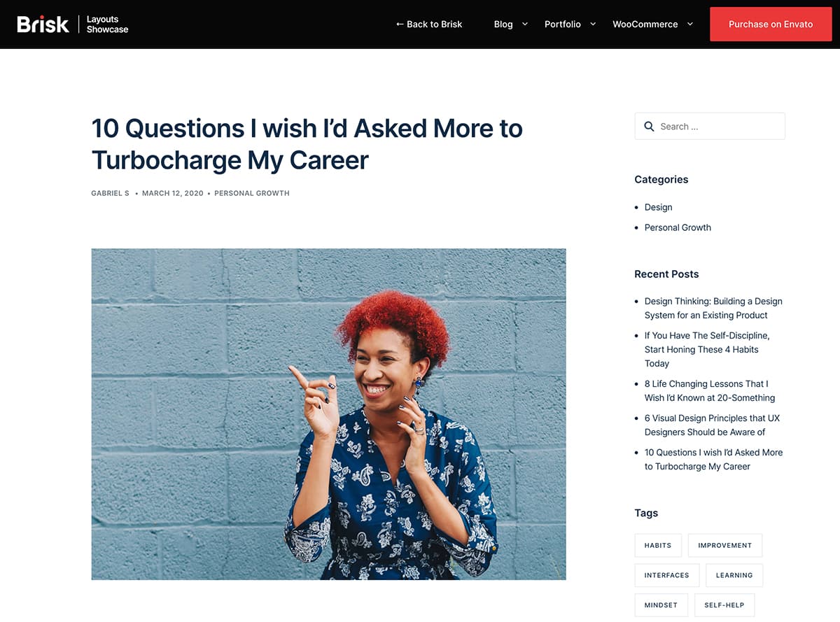Expand the Blog menu chevron

click(526, 24)
